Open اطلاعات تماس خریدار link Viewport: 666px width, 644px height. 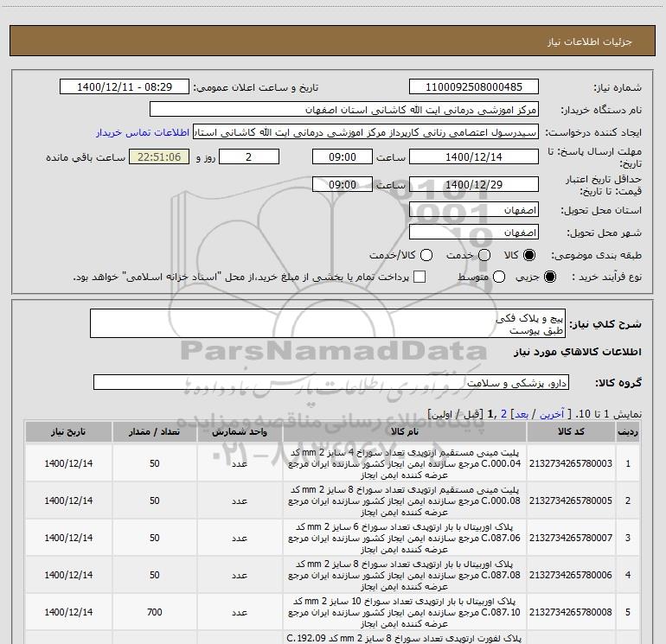143,132
